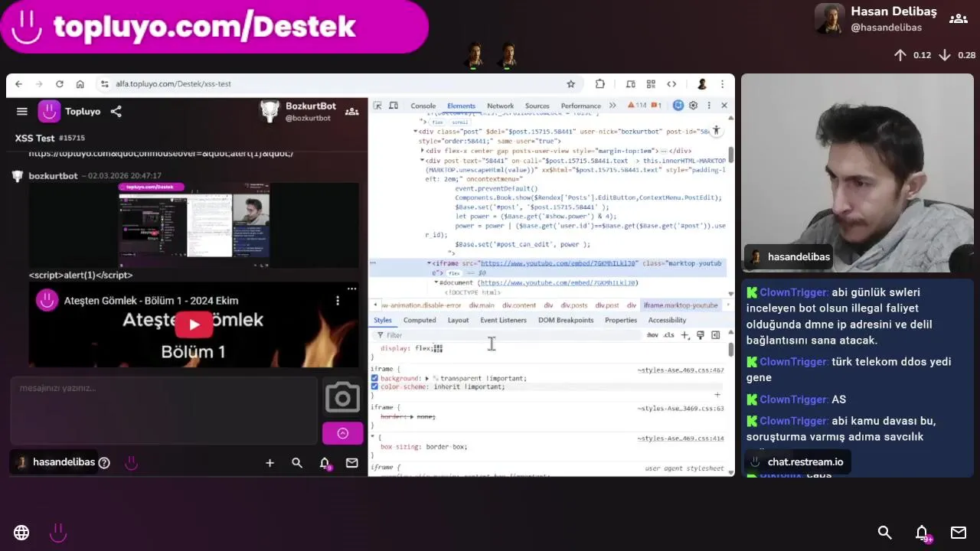
Task: Type a message in the mesajınızı yazınız box
Action: click(x=165, y=410)
